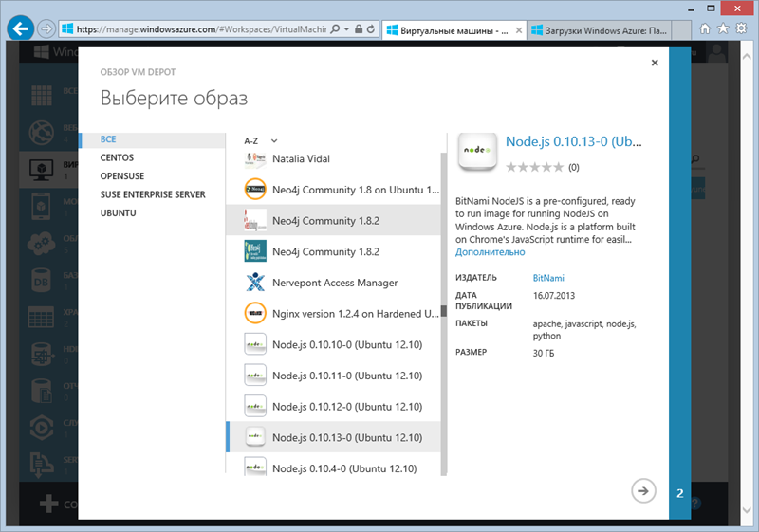
Task: Proceed with the next arrow button
Action: (x=643, y=491)
